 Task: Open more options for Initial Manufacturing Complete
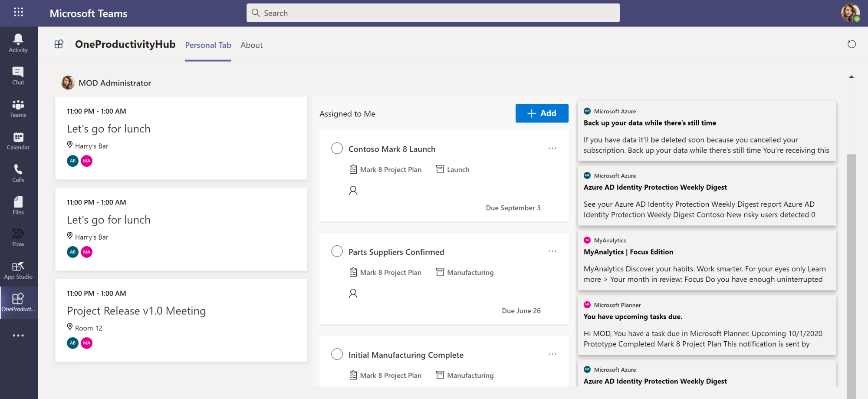(x=552, y=354)
